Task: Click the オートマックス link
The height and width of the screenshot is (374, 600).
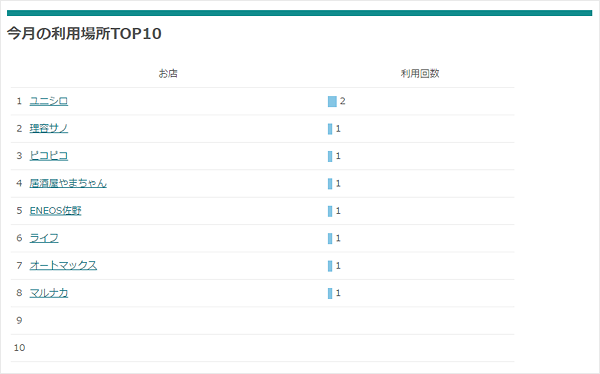Action: [x=63, y=265]
